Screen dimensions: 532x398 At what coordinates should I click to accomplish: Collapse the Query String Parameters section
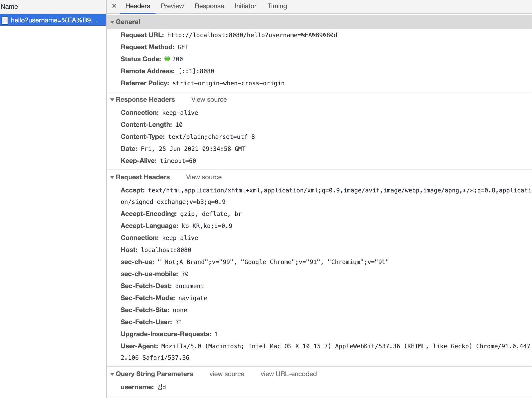pos(112,374)
